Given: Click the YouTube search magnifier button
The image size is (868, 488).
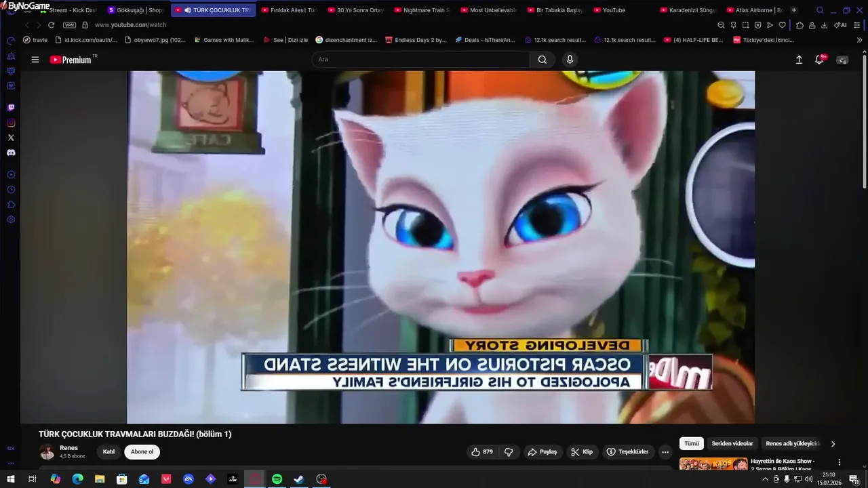Looking at the screenshot, I should coord(542,60).
